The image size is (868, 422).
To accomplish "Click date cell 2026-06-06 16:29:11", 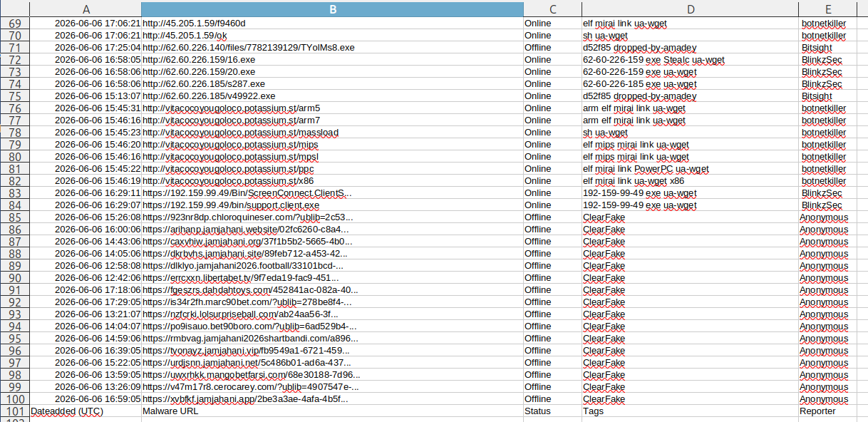I will pyautogui.click(x=86, y=193).
